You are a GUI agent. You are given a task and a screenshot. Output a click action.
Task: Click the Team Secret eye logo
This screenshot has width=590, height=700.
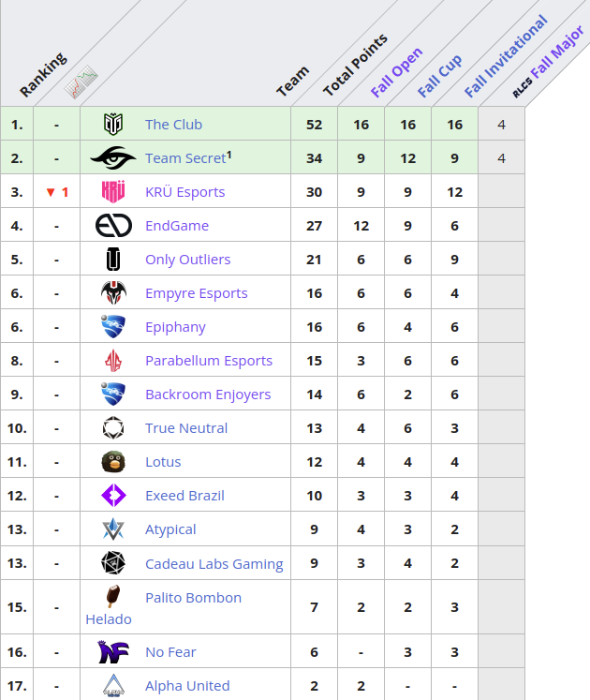[113, 158]
